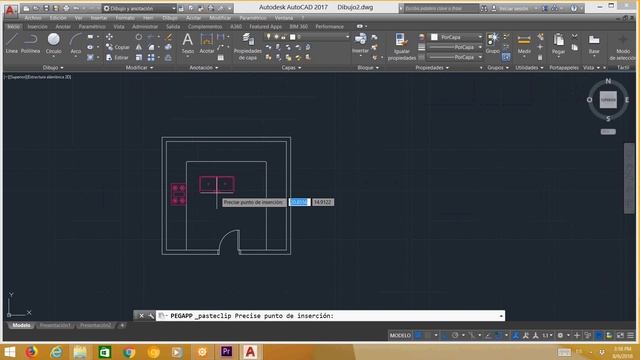Click the help search input box
Viewport: 640px width, 360px height.
442,8
